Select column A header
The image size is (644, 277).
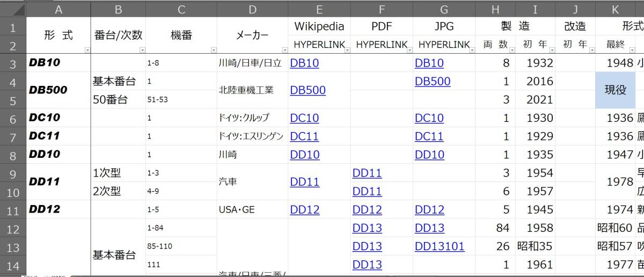click(58, 9)
